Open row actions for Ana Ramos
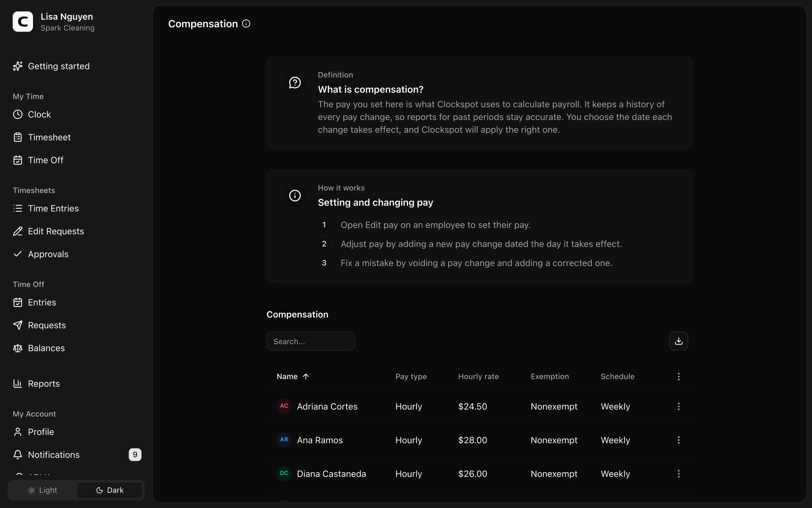This screenshot has height=508, width=812. (x=679, y=440)
